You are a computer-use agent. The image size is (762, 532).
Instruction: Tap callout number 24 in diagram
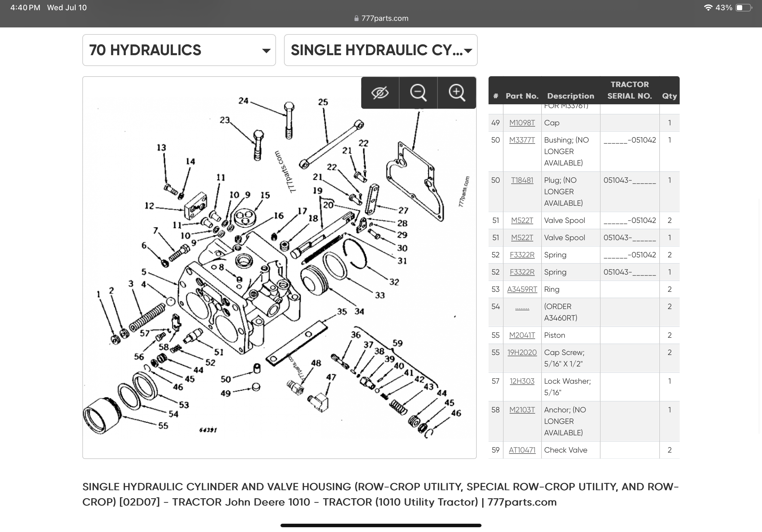[x=243, y=100]
